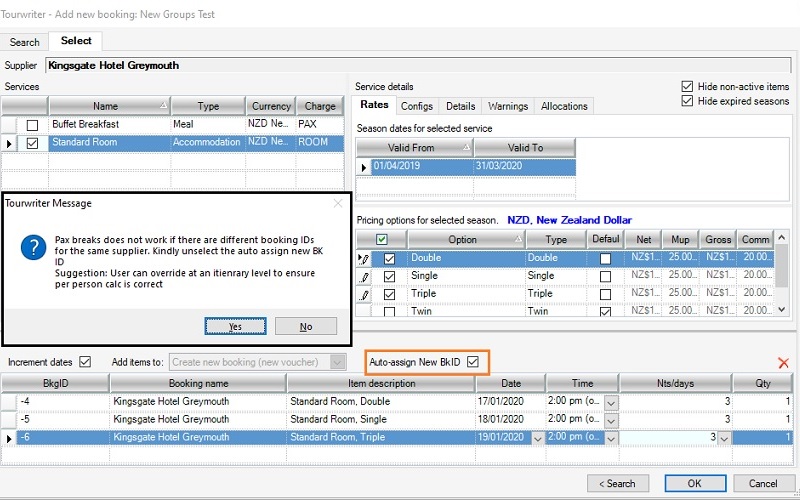The width and height of the screenshot is (800, 500).
Task: Click the pencil edit icon for Triple option
Action: pyautogui.click(x=364, y=294)
